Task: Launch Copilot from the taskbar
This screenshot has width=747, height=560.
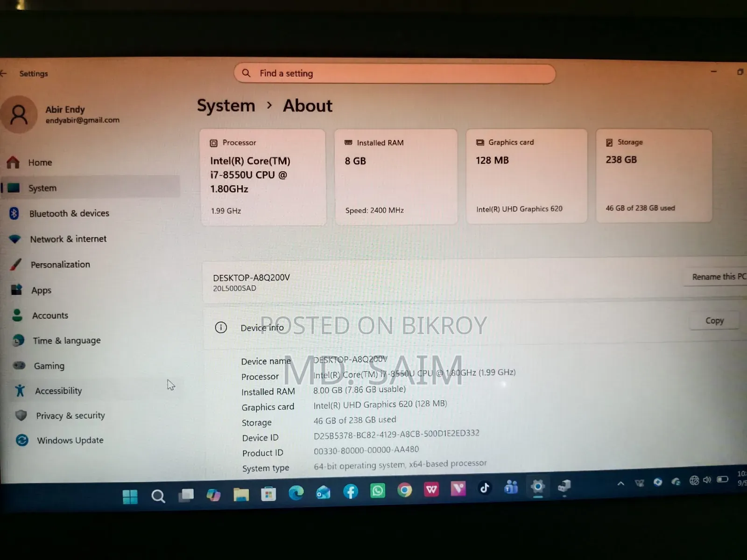Action: click(213, 495)
